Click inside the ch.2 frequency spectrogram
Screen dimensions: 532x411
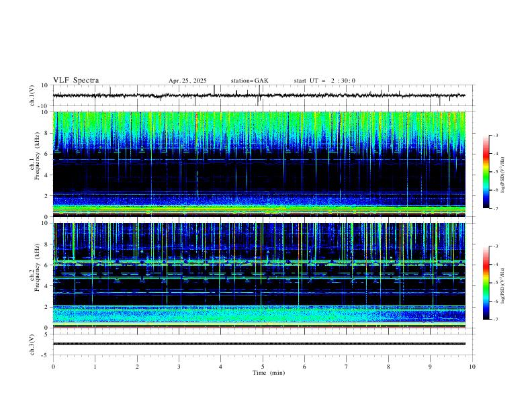click(x=259, y=275)
